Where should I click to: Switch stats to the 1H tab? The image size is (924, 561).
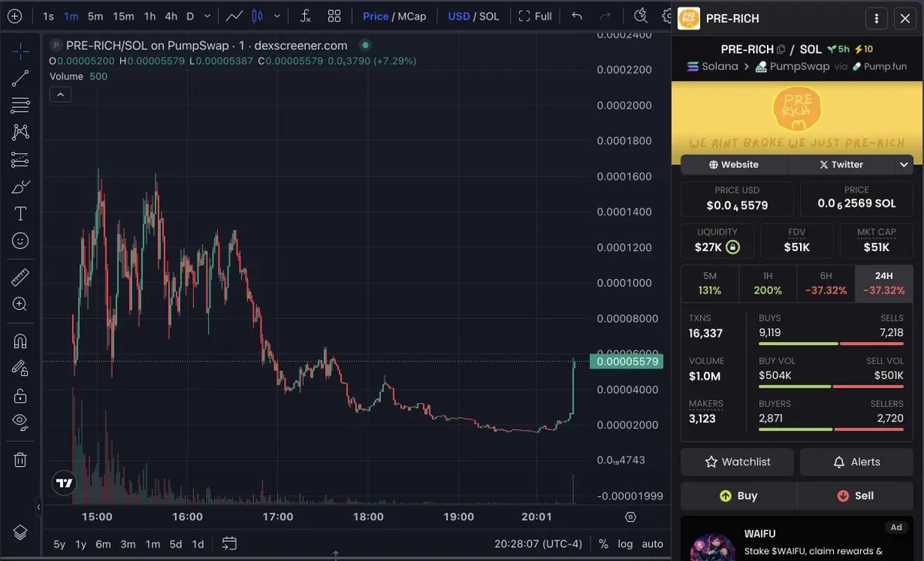[768, 283]
